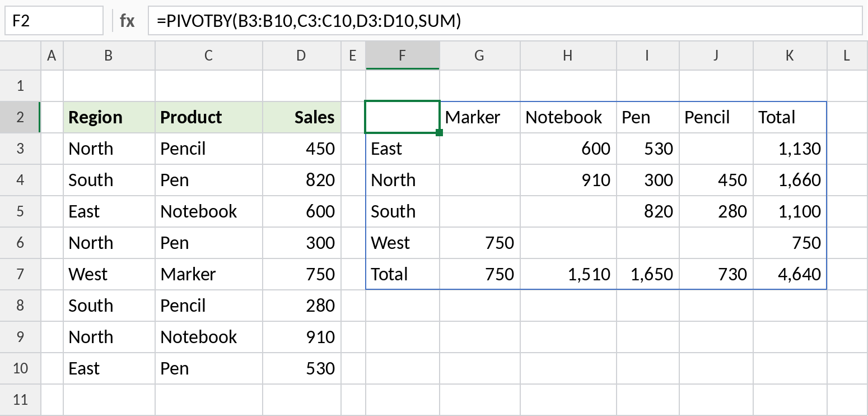Viewport: 868px width, 416px height.
Task: Click cell D10 with value 530
Action: coord(302,368)
